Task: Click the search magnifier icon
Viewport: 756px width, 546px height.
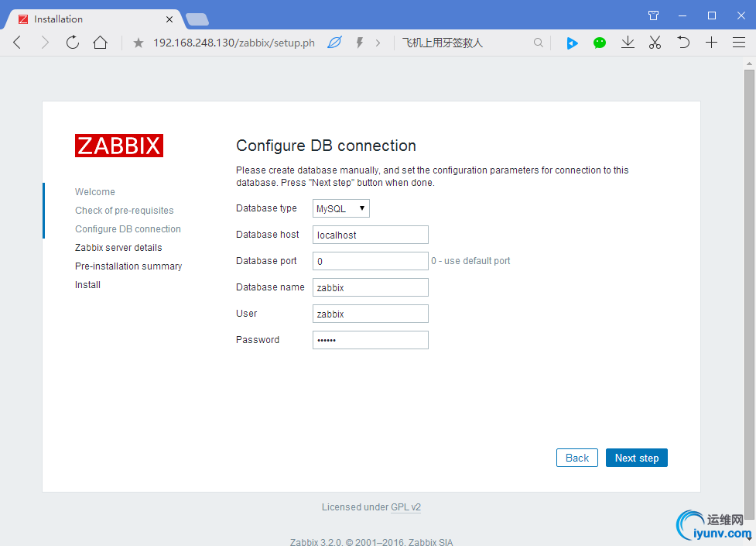Action: point(538,43)
